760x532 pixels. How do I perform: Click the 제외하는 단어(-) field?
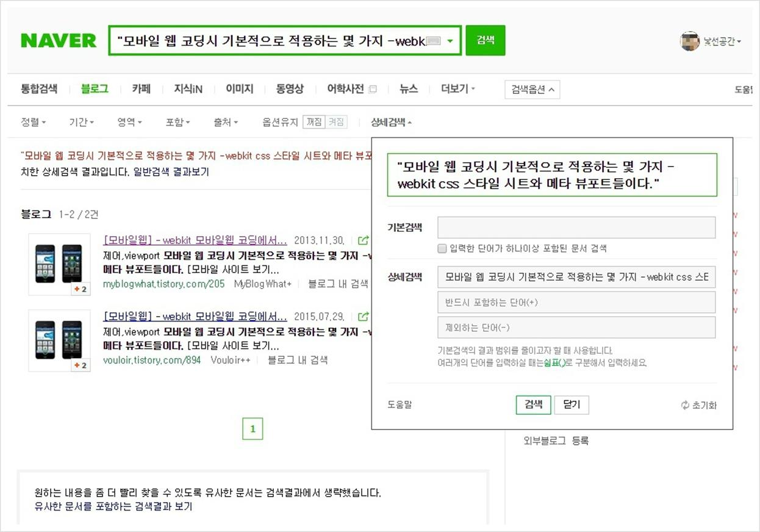(576, 328)
